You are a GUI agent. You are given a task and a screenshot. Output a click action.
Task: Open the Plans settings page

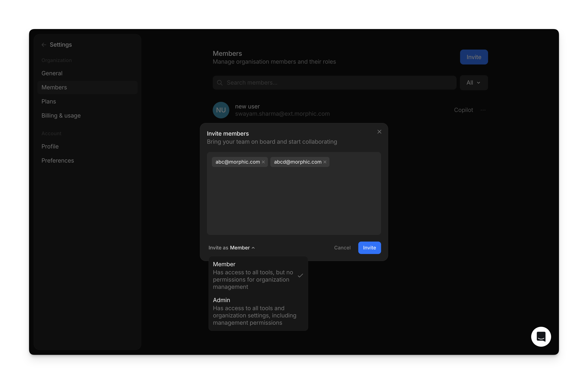coord(49,102)
